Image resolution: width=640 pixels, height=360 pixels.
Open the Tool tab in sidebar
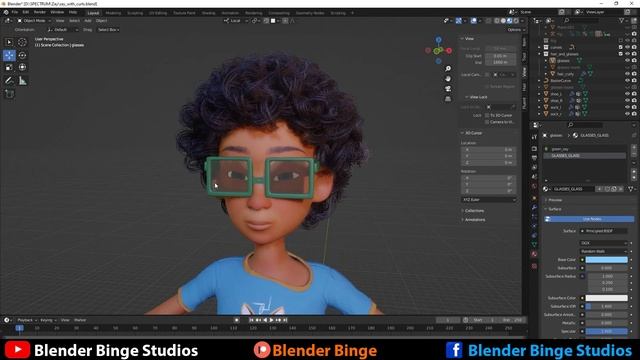tap(524, 57)
